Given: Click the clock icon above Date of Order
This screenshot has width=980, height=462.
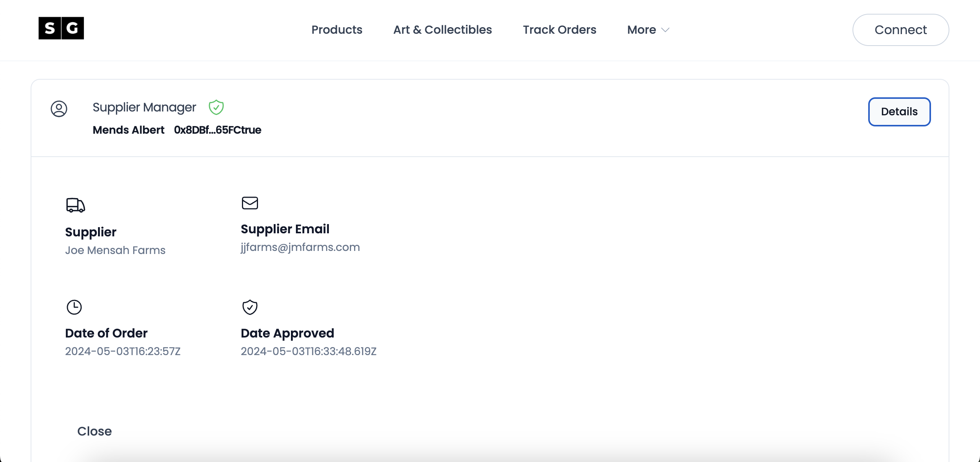Looking at the screenshot, I should 74,307.
